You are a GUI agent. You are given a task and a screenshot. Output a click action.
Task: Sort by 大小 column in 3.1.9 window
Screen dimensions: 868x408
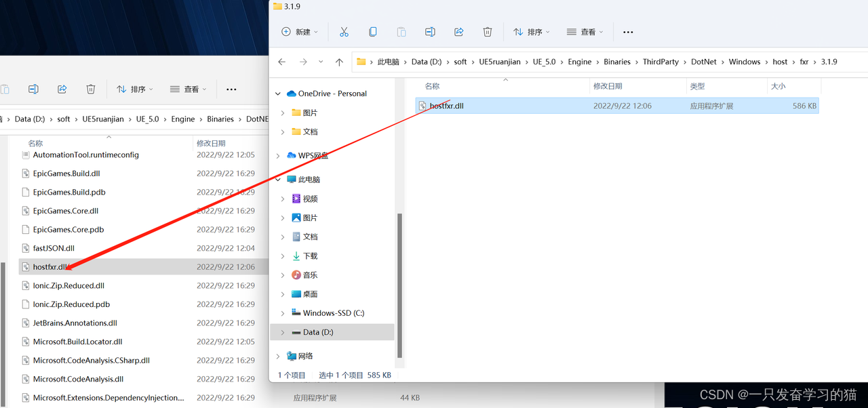pos(778,86)
